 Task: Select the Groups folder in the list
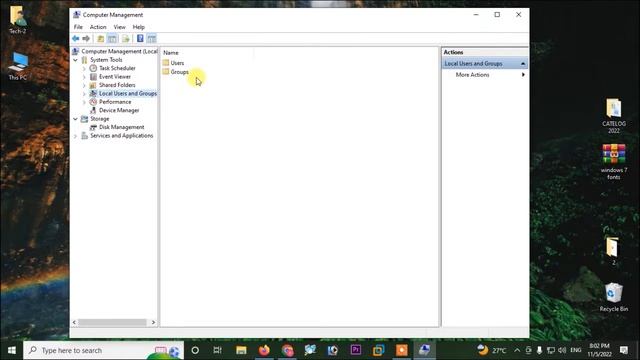click(176, 72)
